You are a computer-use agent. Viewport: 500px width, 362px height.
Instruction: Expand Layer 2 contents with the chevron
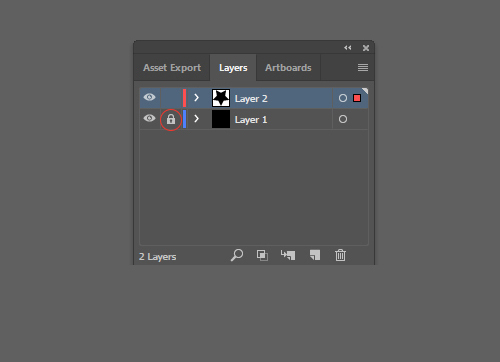coord(196,98)
